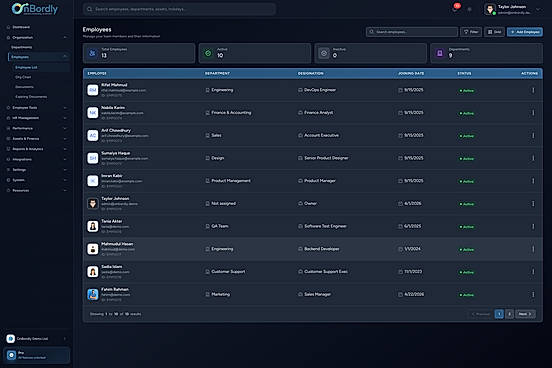Click Tania Aktar's avatar photo

click(93, 226)
